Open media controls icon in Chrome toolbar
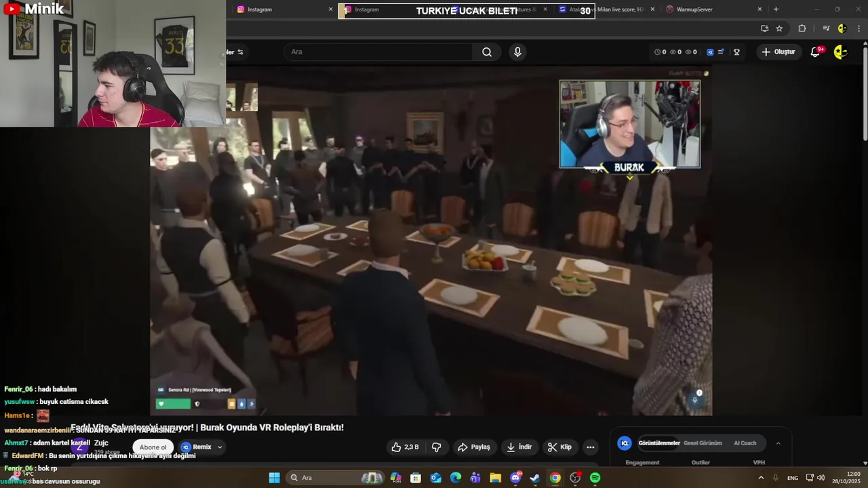 (826, 28)
